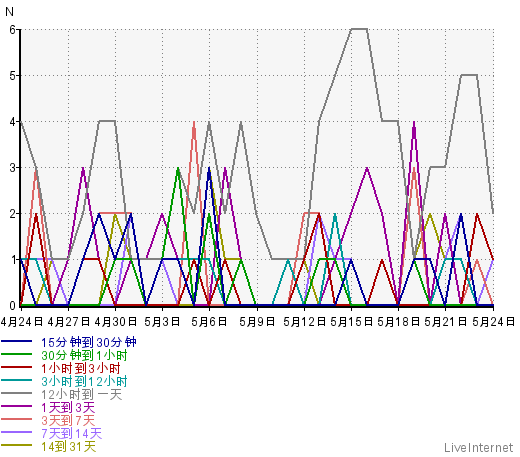Click the y-axis value 4 label
Image resolution: width=520 pixels, height=457 pixels.
(13, 122)
